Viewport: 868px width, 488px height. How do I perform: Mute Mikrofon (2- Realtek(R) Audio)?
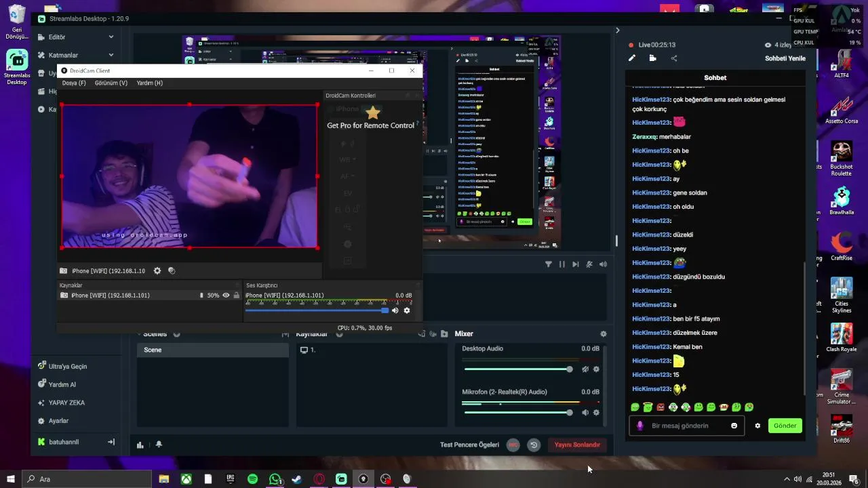coord(585,413)
